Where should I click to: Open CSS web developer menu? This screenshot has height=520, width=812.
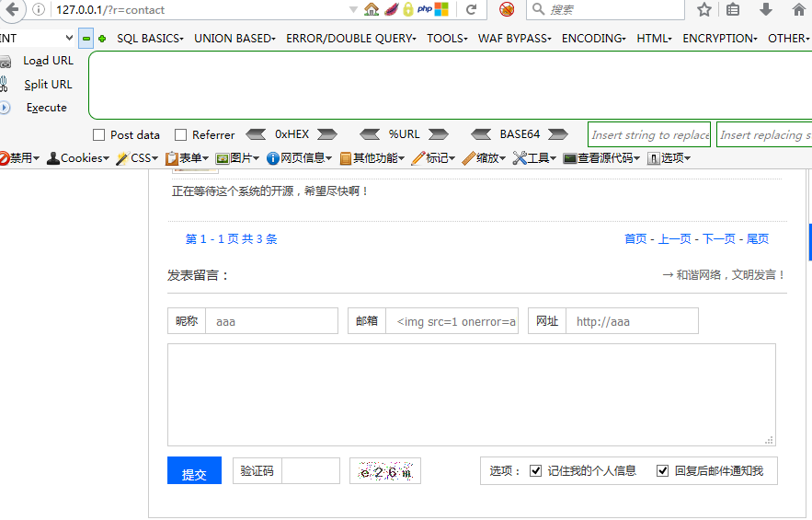coord(137,158)
